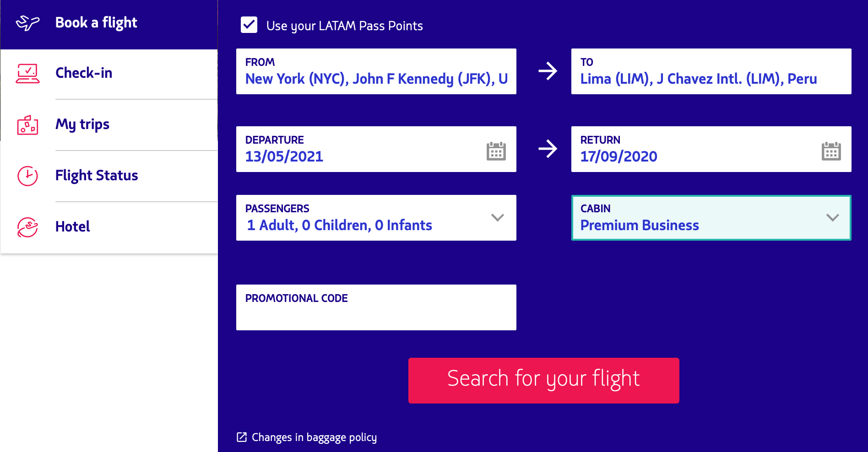Open the Cabin selection dropdown
Screen dimensions: 868x452
click(x=832, y=218)
